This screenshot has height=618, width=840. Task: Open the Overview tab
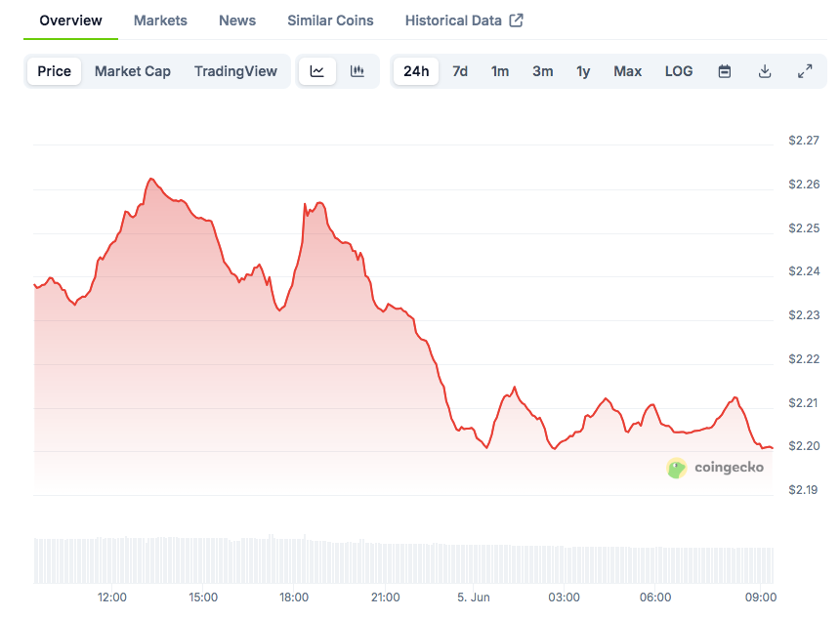pos(70,21)
